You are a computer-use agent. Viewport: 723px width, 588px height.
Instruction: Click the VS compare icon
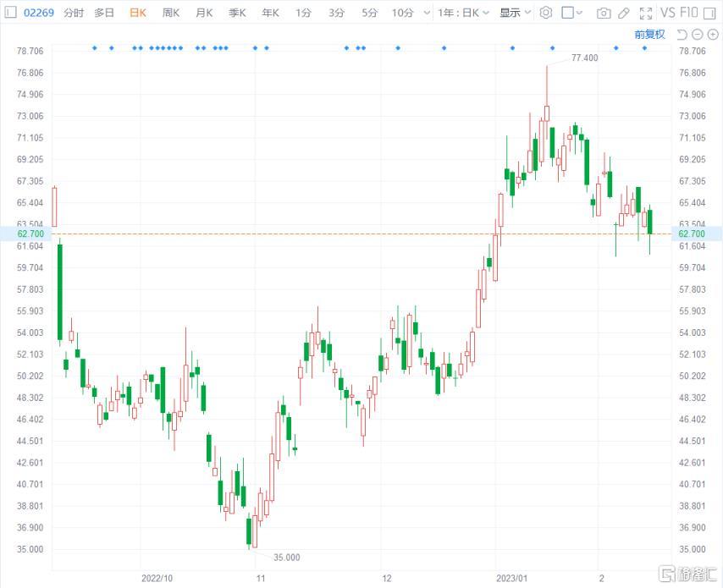pyautogui.click(x=668, y=13)
